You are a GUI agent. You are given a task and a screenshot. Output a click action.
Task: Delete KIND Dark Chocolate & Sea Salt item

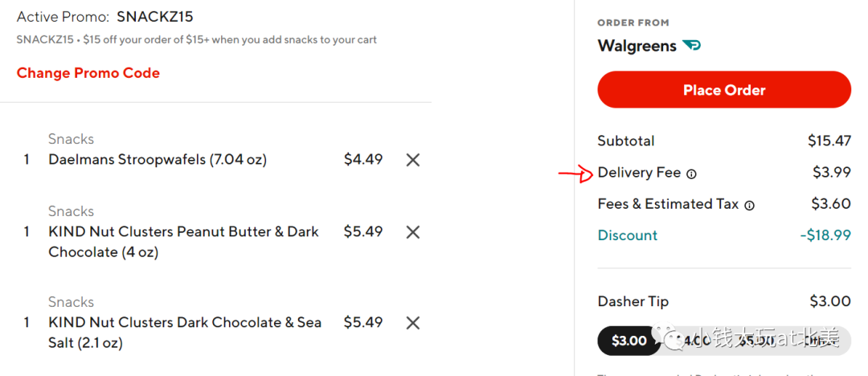pyautogui.click(x=413, y=323)
